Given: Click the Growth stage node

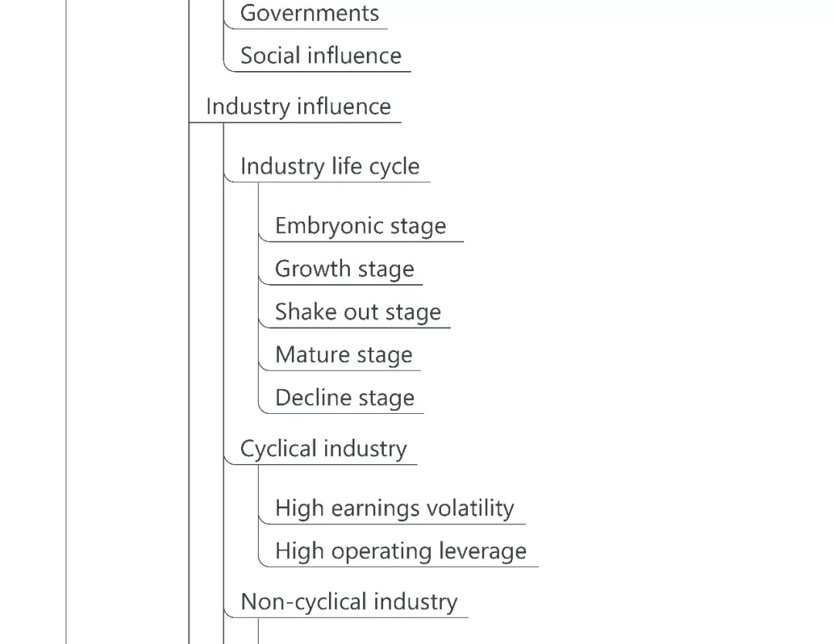Looking at the screenshot, I should coord(344,269).
